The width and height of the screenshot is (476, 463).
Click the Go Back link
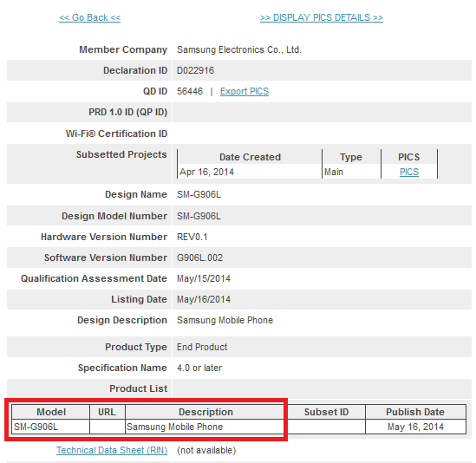(89, 17)
